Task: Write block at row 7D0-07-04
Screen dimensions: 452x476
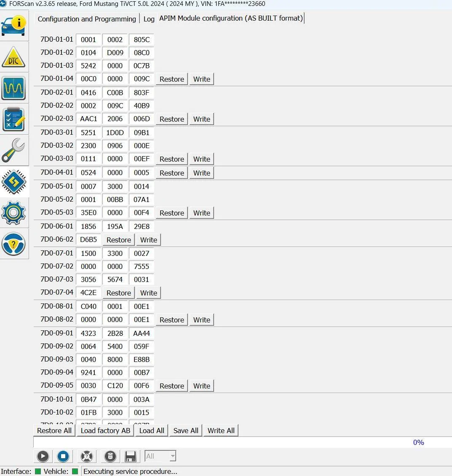Action: tap(149, 293)
